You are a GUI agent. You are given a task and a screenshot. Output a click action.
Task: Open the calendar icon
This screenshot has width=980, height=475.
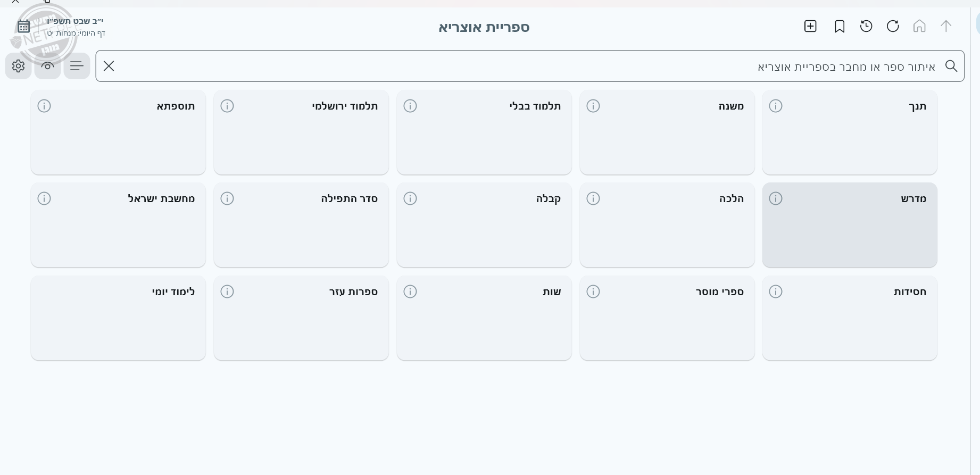pos(24,26)
